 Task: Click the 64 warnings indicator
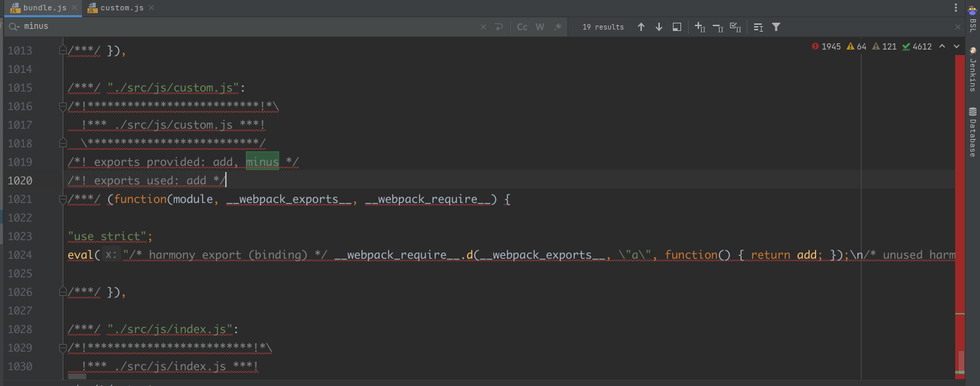coord(857,47)
